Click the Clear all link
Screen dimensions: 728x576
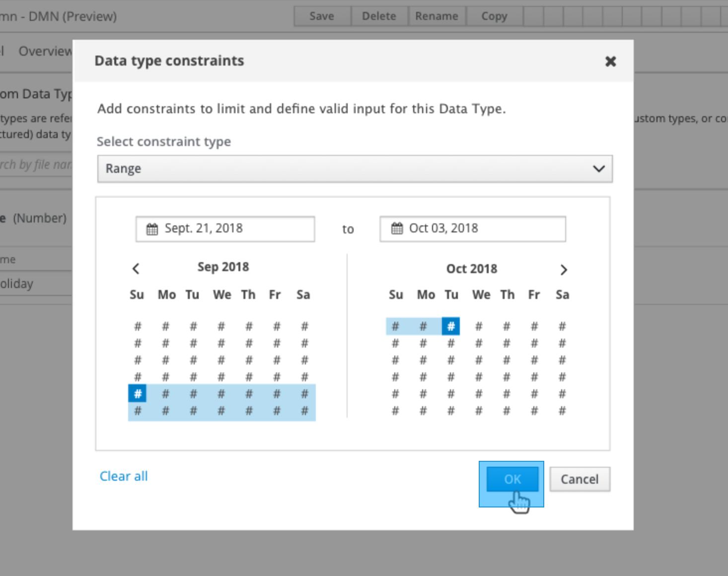[x=124, y=476]
